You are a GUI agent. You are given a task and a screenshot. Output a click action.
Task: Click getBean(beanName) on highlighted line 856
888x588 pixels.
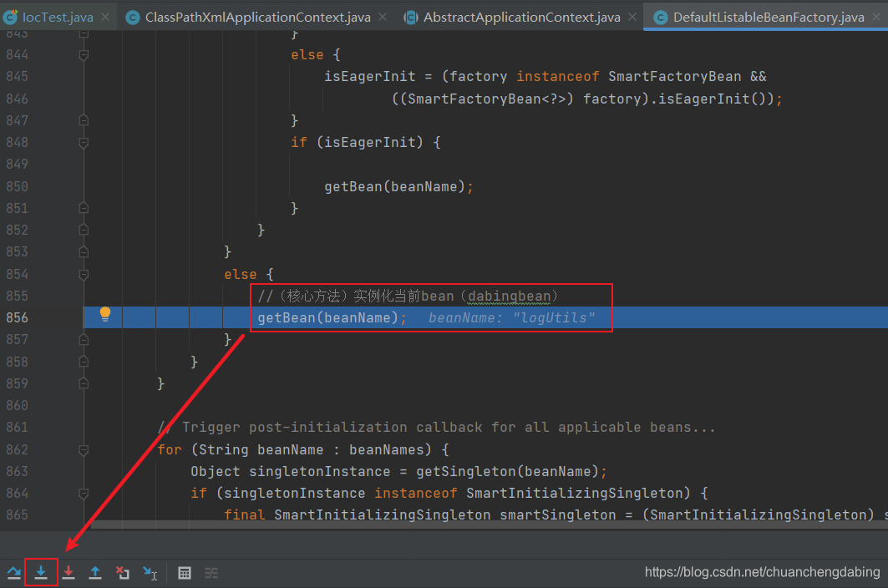[x=328, y=317]
